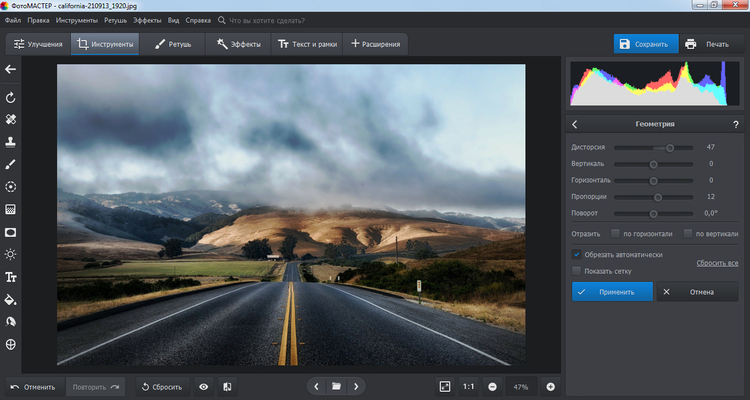Collapse Геометрия panel with the back chevron
This screenshot has height=400, width=750.
tap(576, 124)
